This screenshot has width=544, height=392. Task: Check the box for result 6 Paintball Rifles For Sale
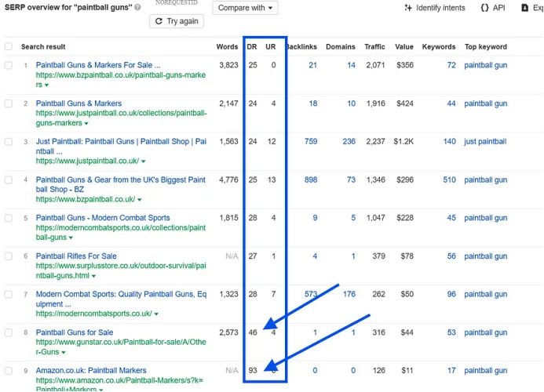click(x=9, y=256)
